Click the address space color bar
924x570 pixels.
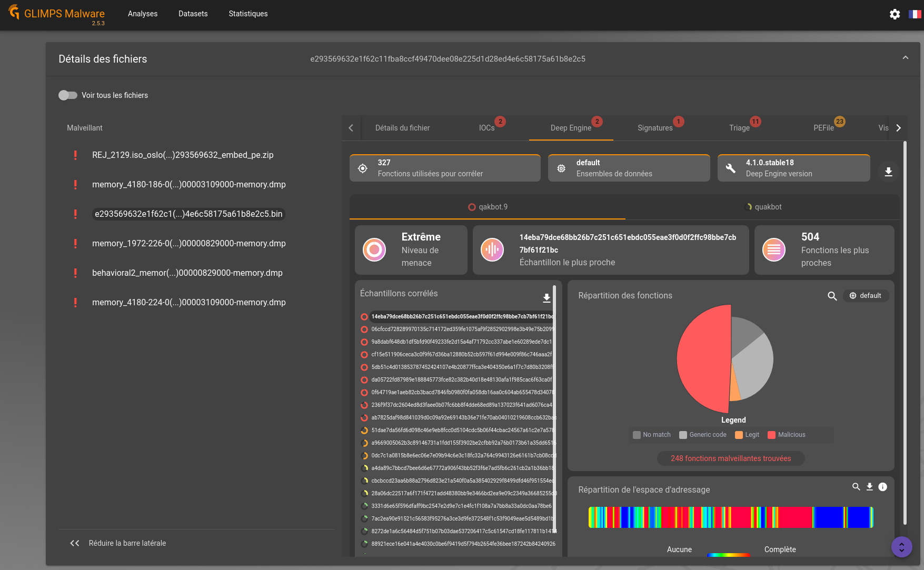(x=731, y=517)
